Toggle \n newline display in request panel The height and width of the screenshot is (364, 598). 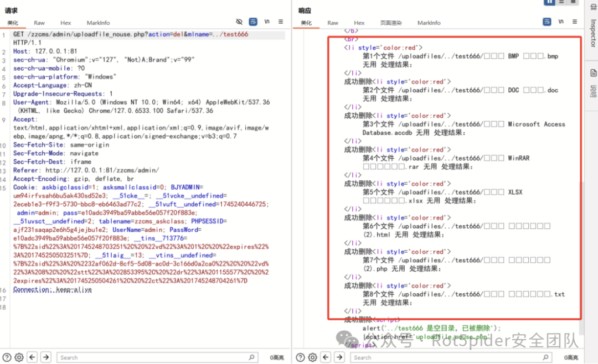click(267, 22)
